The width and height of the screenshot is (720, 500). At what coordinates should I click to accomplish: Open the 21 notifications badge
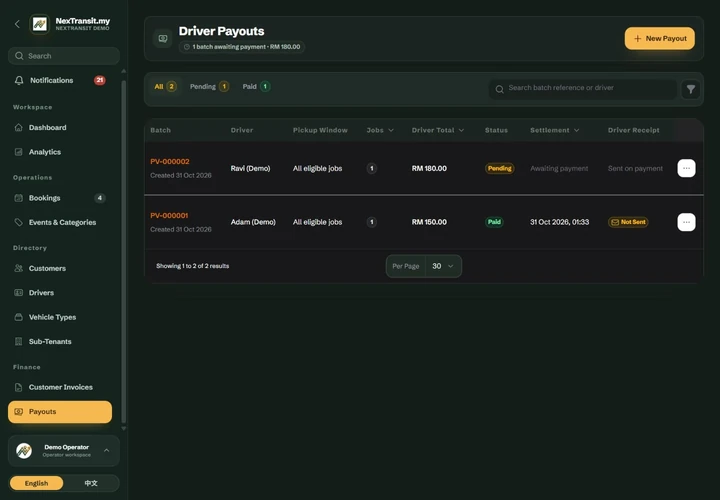(100, 80)
